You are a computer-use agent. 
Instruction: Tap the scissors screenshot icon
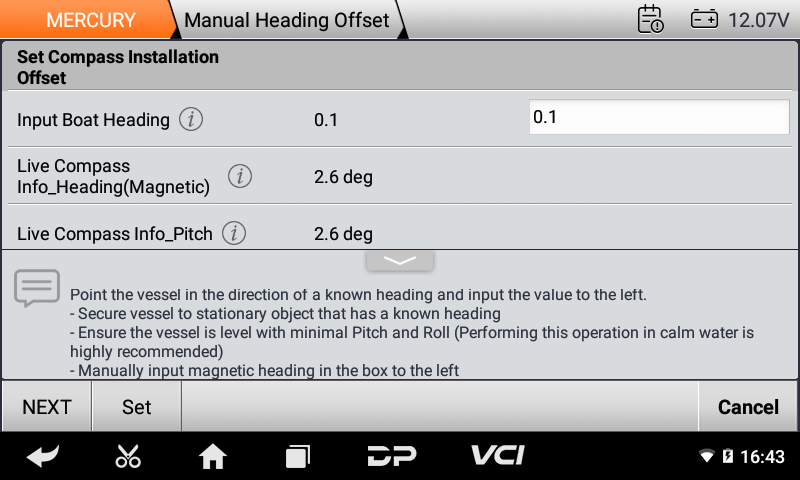(x=128, y=456)
